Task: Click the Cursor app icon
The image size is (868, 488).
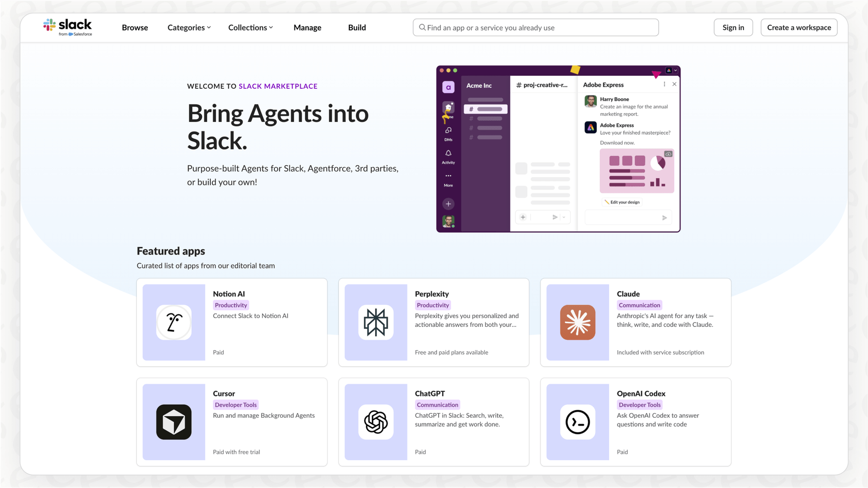Action: [x=174, y=422]
